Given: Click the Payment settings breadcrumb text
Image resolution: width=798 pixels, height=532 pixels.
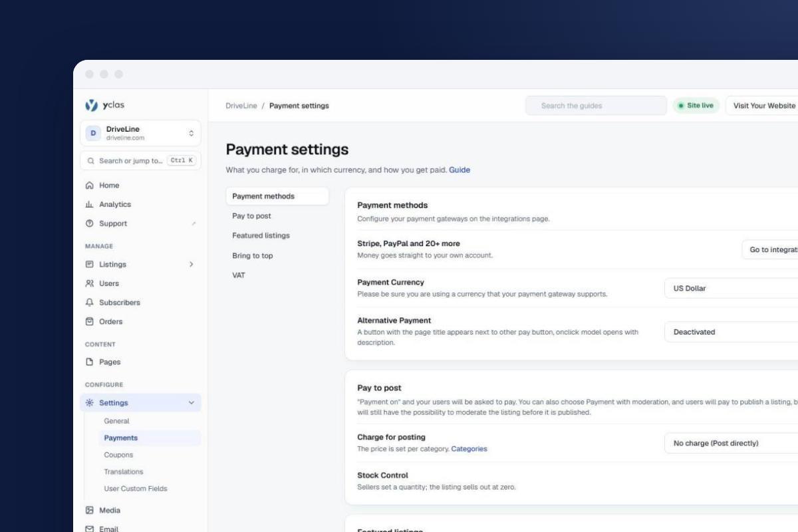Looking at the screenshot, I should pos(299,106).
